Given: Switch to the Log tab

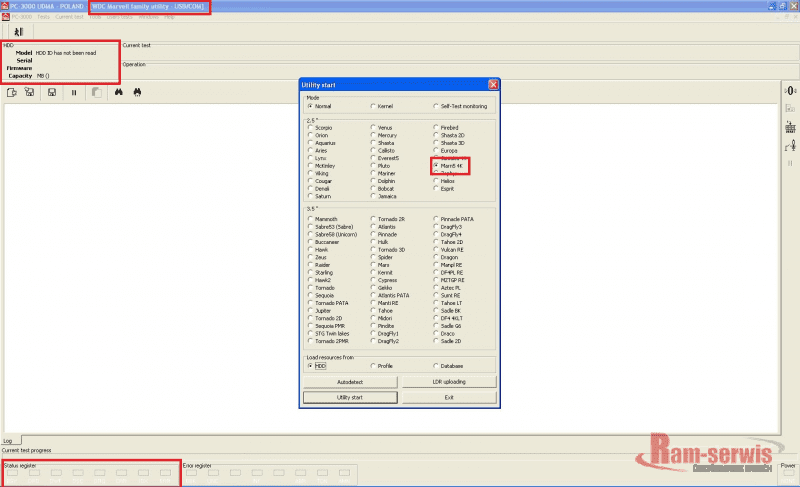Looking at the screenshot, I should click(x=8, y=441).
